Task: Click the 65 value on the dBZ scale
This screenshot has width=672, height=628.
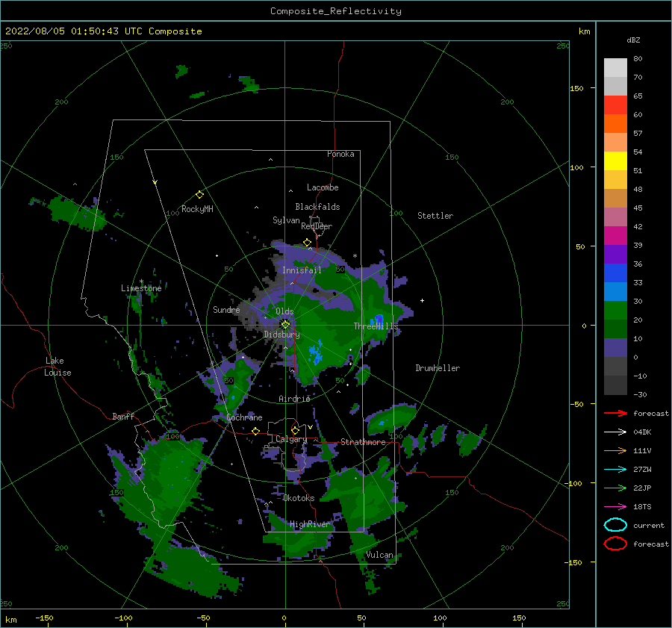Action: click(x=638, y=96)
